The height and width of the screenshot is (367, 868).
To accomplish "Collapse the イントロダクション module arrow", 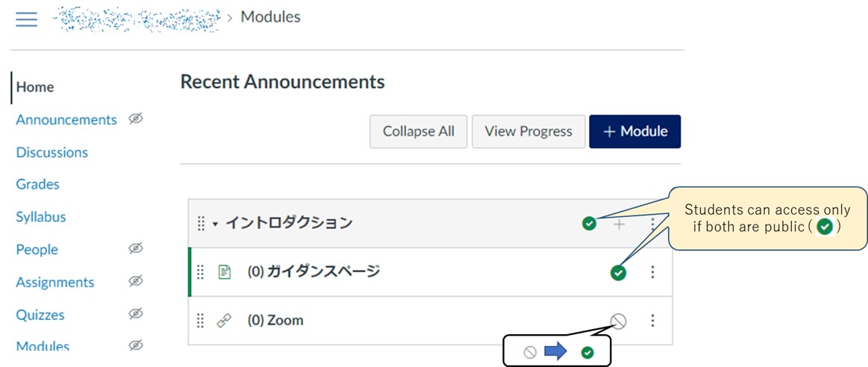I will pos(215,224).
